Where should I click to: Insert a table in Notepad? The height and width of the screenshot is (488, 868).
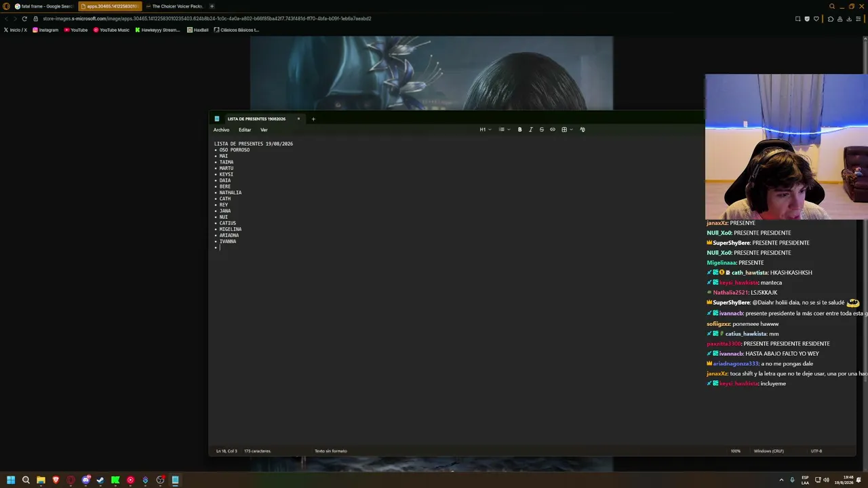(x=564, y=129)
